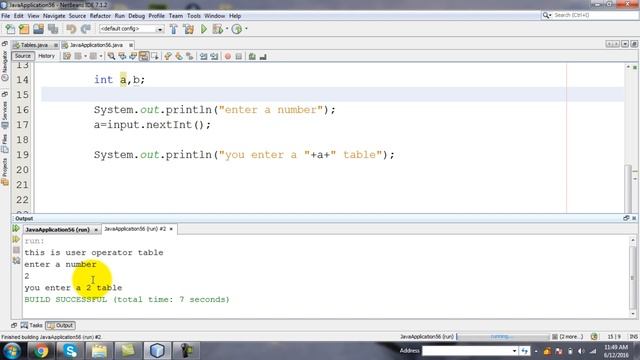Click the Build Project hammer icon
640x360 pixels.
173,29
